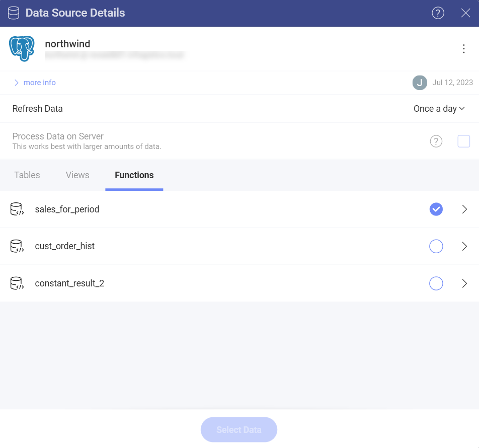Click the cust_order_hist function icon
479x448 pixels.
click(x=17, y=246)
